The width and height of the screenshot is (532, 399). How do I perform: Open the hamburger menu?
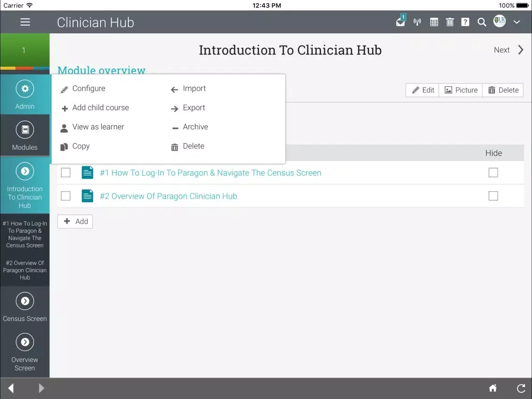tap(25, 22)
